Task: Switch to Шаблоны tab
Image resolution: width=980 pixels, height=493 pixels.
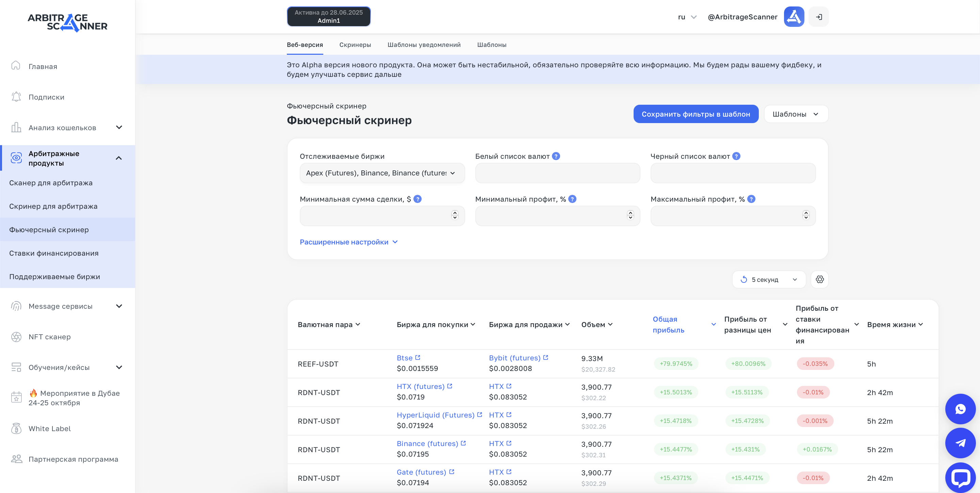Action: click(x=491, y=45)
